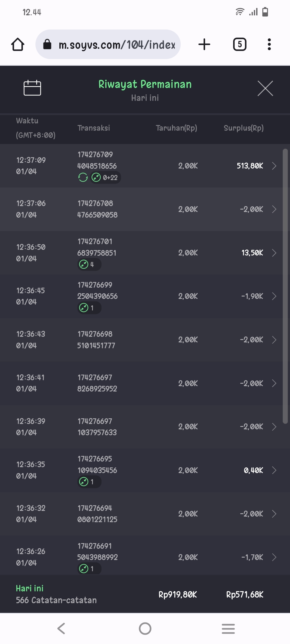
Task: Select the 12:36:43 transaction entry
Action: (x=145, y=340)
